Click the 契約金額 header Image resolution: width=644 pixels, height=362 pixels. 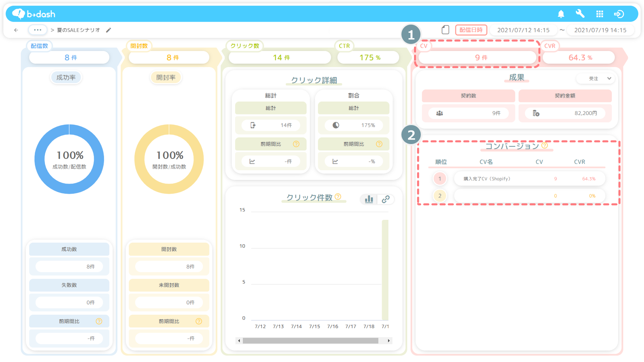[x=565, y=96]
